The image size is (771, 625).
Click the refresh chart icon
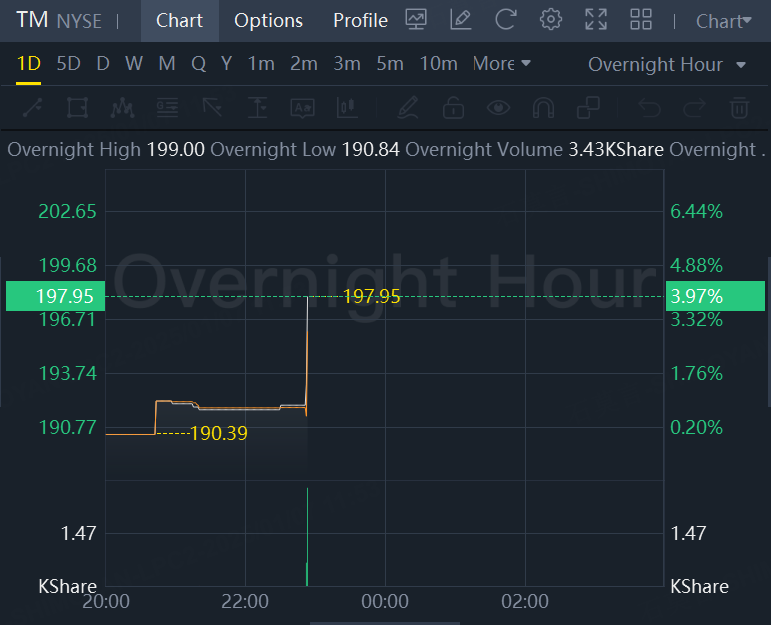point(505,20)
